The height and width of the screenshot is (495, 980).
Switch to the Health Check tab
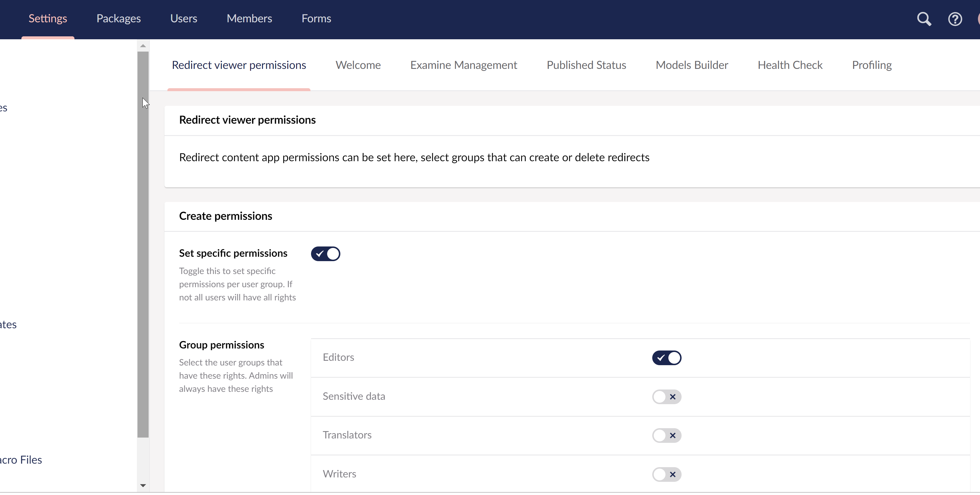click(790, 65)
